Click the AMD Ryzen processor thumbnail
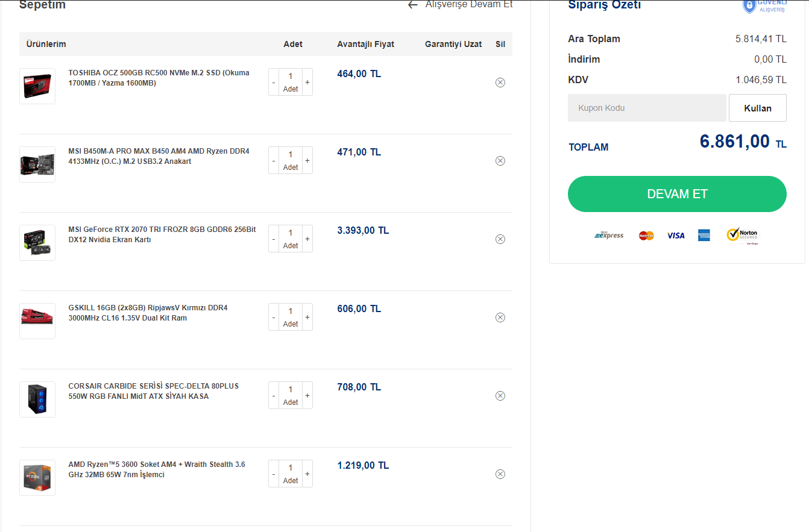 [37, 477]
